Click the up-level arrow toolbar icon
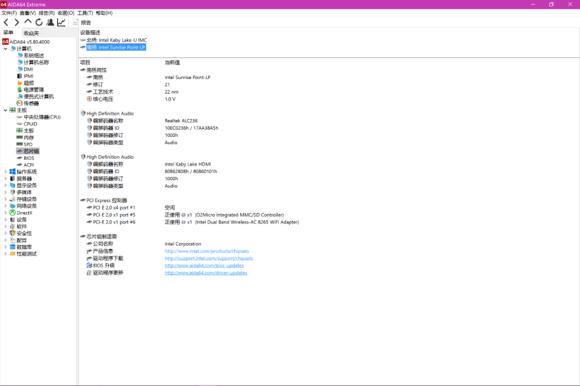The image size is (580, 386). 28,22
